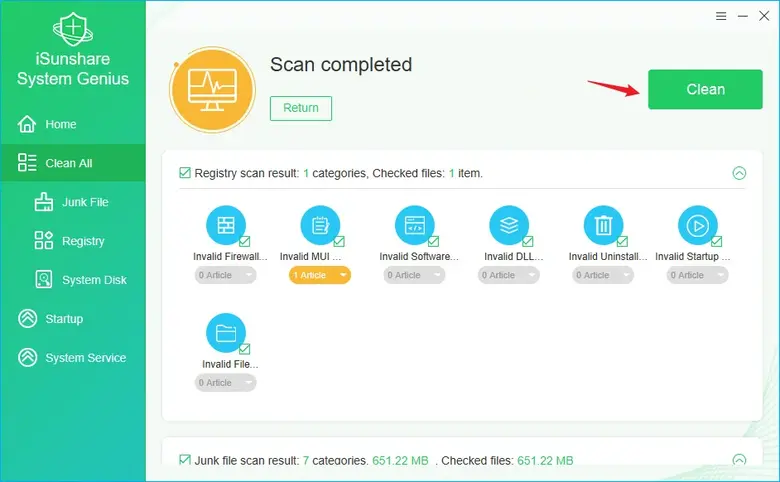
Task: Open the hamburger menu in title bar
Action: [721, 16]
